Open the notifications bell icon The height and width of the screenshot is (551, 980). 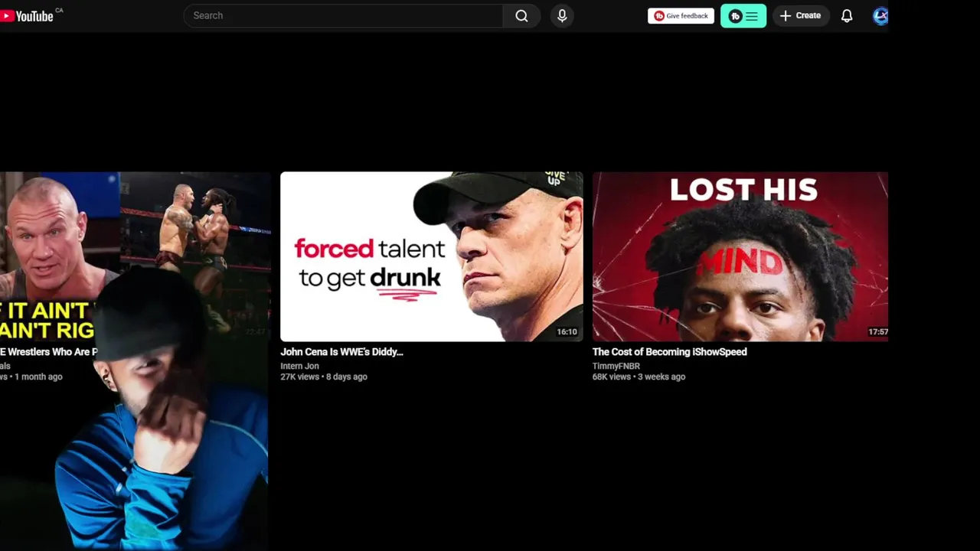point(847,15)
